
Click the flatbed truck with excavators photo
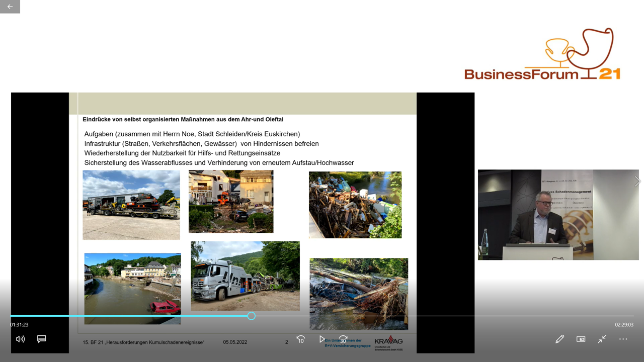coord(131,205)
